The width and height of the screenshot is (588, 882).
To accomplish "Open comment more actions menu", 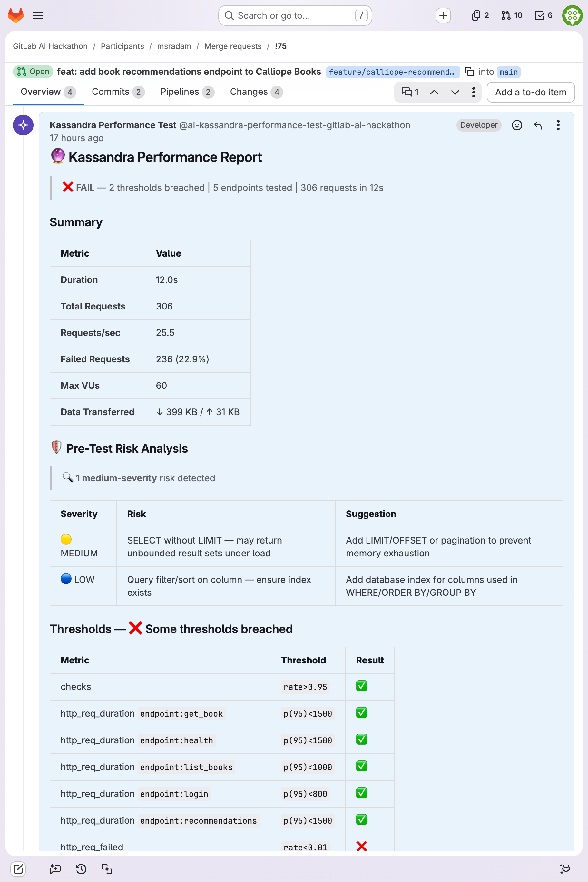I will coord(558,125).
